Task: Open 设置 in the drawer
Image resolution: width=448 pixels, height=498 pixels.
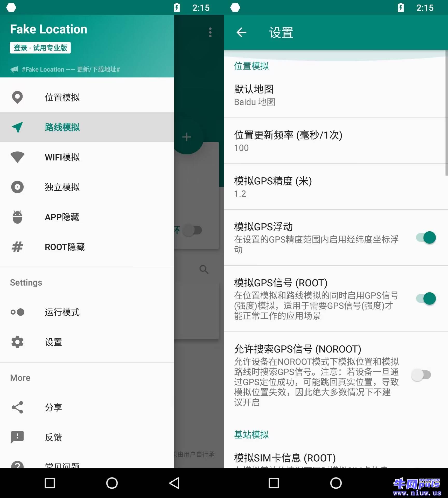Action: pos(87,342)
